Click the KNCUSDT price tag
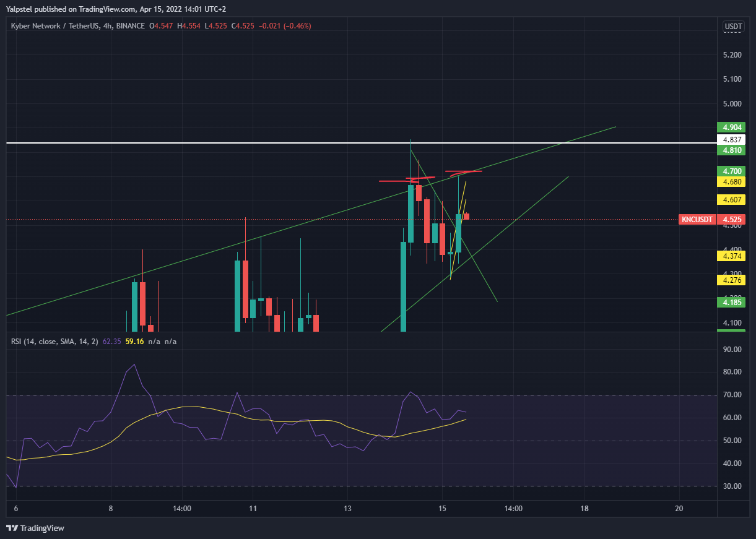 pyautogui.click(x=697, y=220)
